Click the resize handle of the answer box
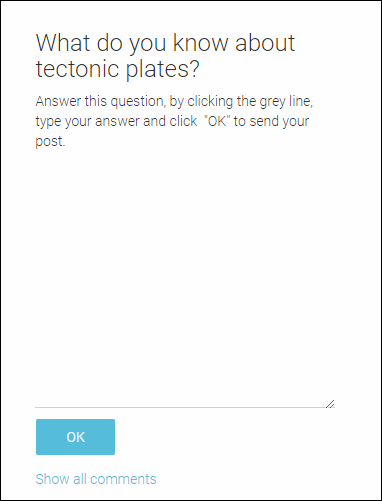Screen dimensions: 382x501 pyautogui.click(x=330, y=404)
